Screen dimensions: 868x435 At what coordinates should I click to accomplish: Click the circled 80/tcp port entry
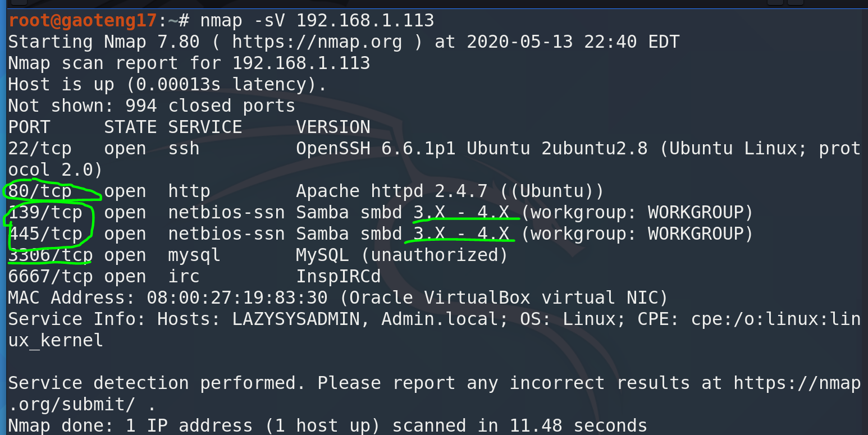click(x=40, y=191)
